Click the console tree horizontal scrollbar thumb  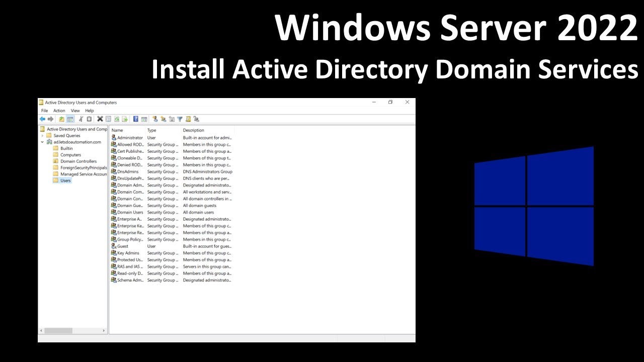(x=58, y=330)
